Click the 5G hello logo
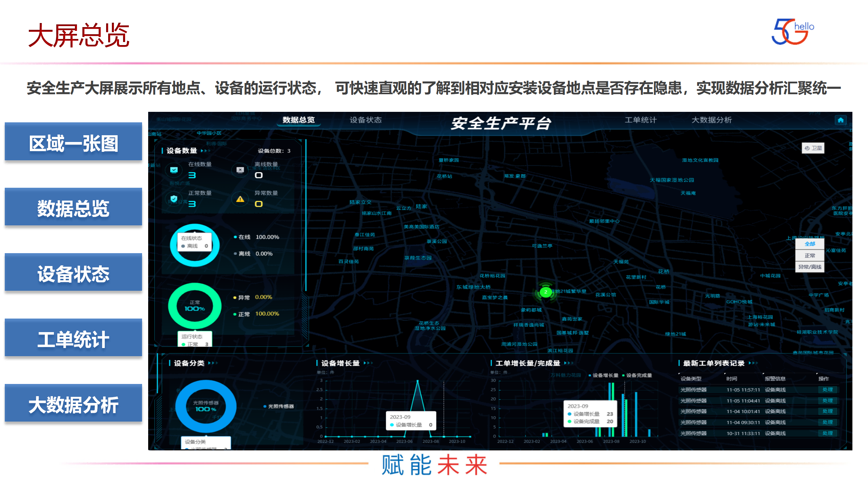Screen dimensions: 868x488 point(792,32)
